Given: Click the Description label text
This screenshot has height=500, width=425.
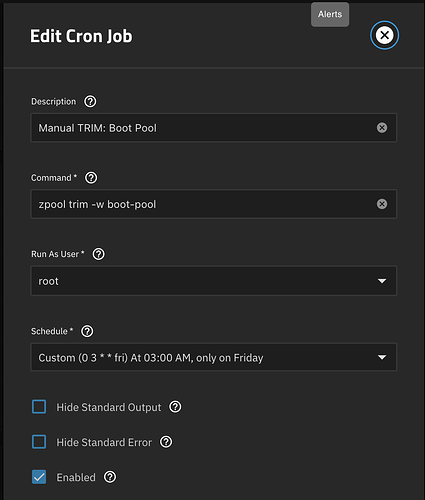Looking at the screenshot, I should [x=54, y=102].
